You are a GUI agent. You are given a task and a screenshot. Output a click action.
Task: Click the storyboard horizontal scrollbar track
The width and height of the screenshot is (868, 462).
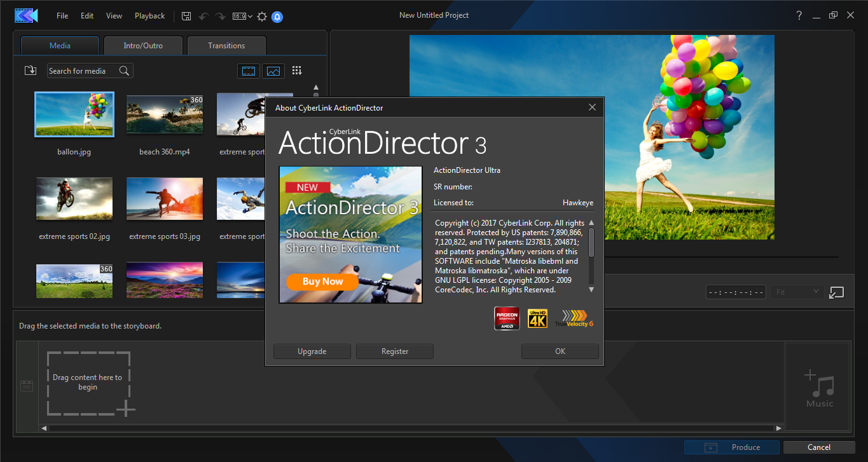tap(411, 428)
